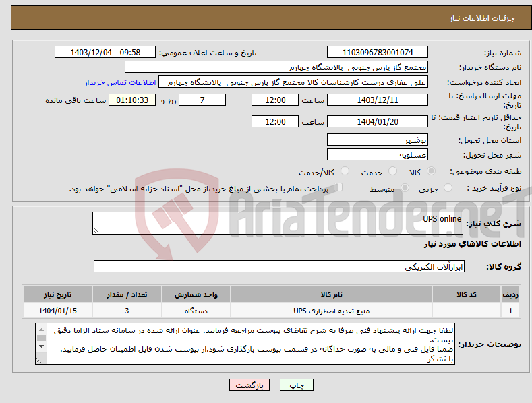Open the اطلاعات تماس خریدار link
Image resolution: width=532 pixels, height=403 pixels.
pyautogui.click(x=120, y=82)
